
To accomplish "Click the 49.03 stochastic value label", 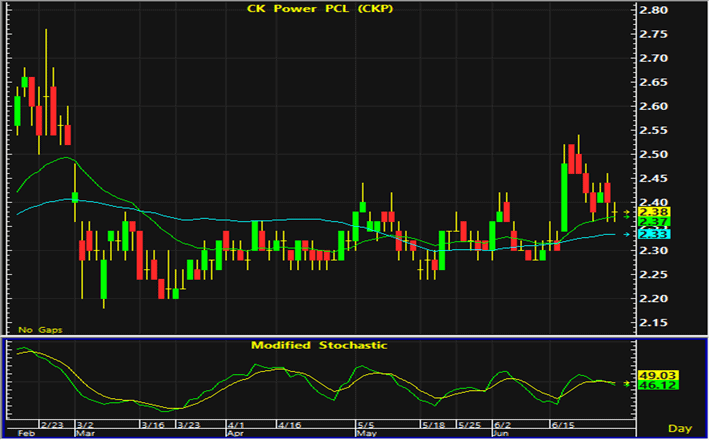I will pyautogui.click(x=657, y=375).
